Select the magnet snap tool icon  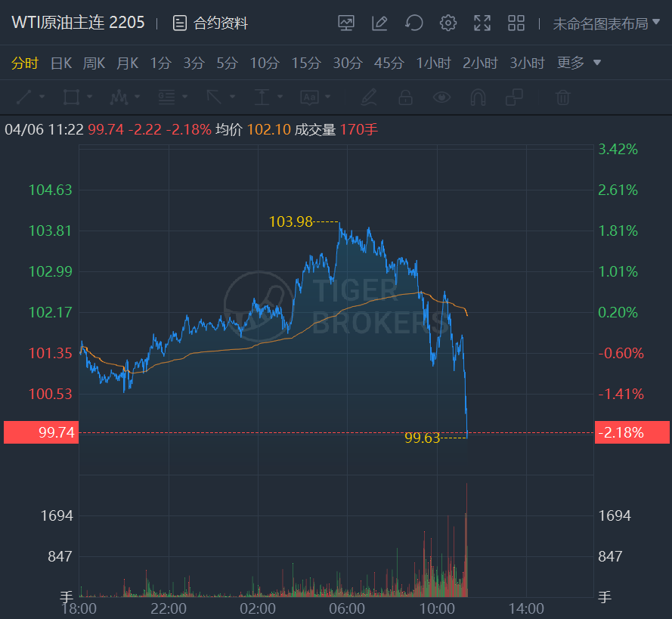(478, 97)
